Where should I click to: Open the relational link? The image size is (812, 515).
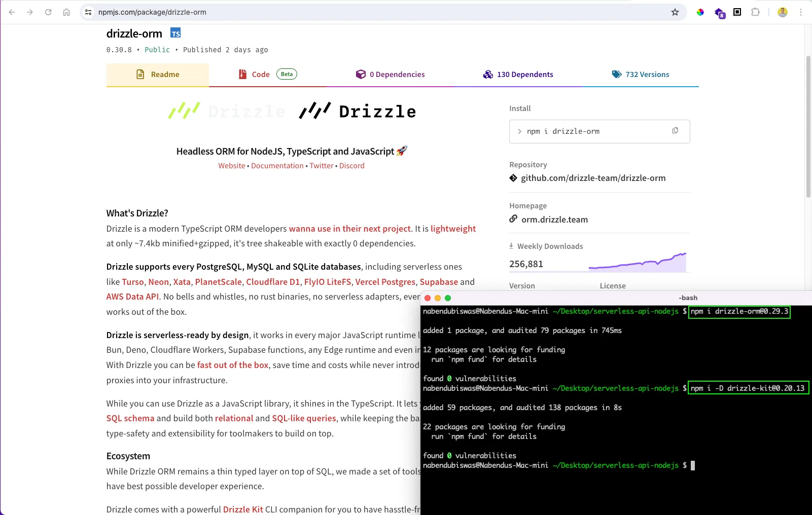coord(234,418)
